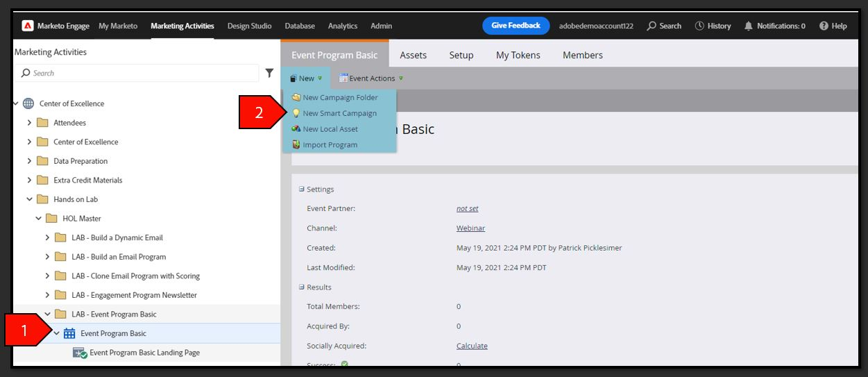Open the Event Actions dropdown
868x377 pixels.
click(x=371, y=78)
